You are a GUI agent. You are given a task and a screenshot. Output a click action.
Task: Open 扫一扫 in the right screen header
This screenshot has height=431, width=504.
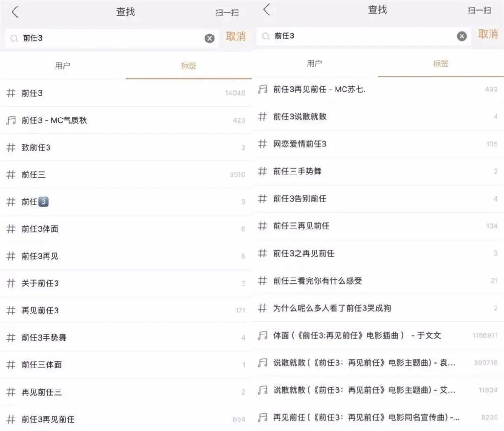click(x=479, y=10)
